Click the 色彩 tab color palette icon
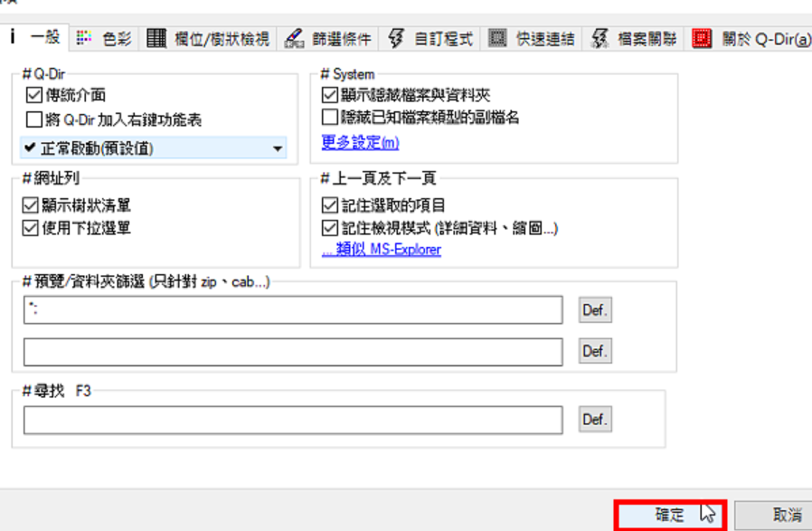This screenshot has width=812, height=531. [x=83, y=38]
